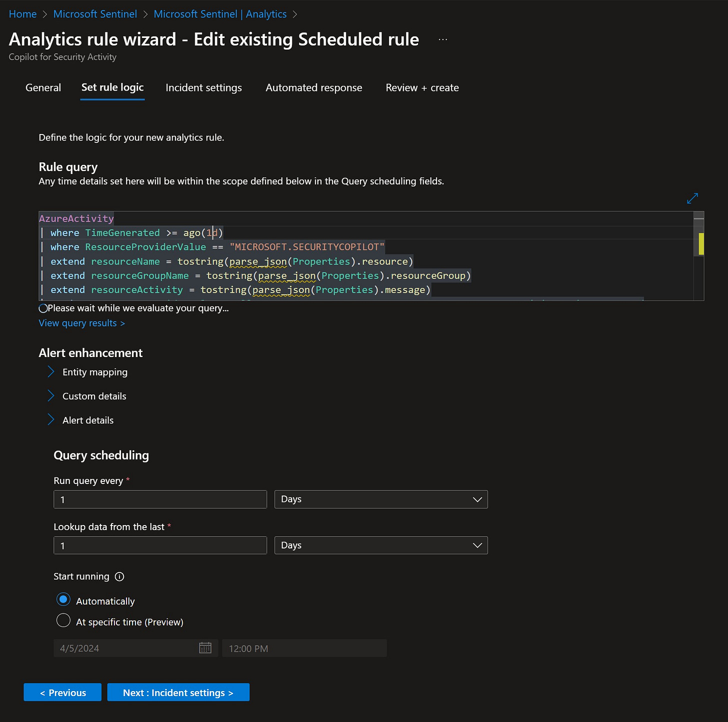Open the ellipsis menu next to the wizard title
This screenshot has width=728, height=722.
tap(442, 38)
